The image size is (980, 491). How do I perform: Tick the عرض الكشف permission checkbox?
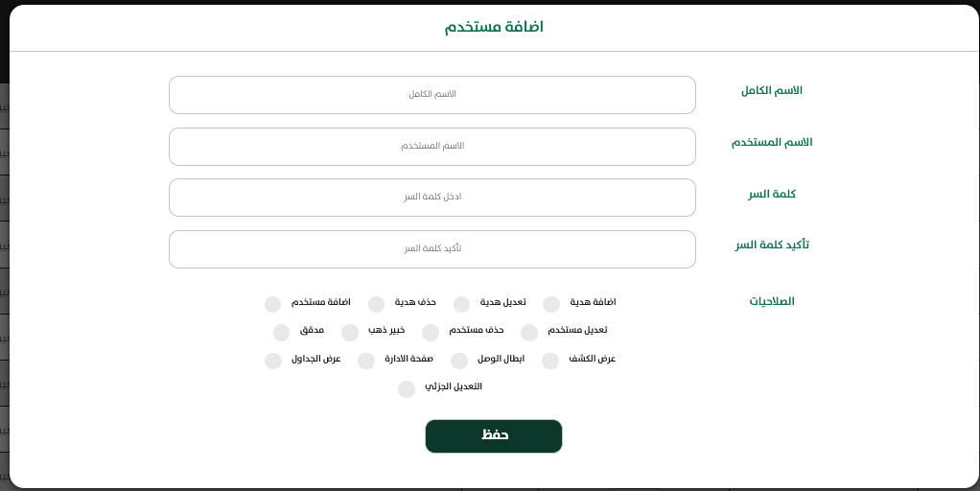[x=550, y=362]
